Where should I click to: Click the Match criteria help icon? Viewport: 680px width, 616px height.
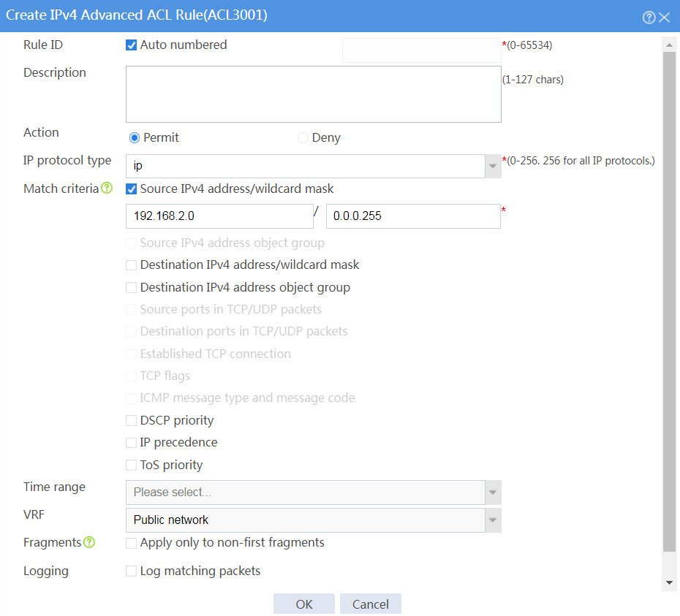(x=107, y=188)
